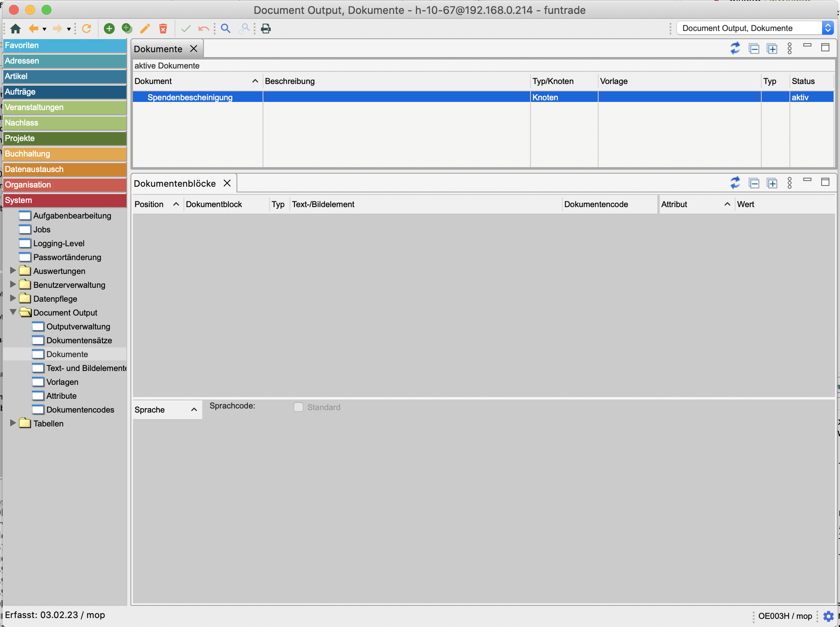840x627 pixels.
Task: Collapse the Document Output folder
Action: pyautogui.click(x=13, y=312)
